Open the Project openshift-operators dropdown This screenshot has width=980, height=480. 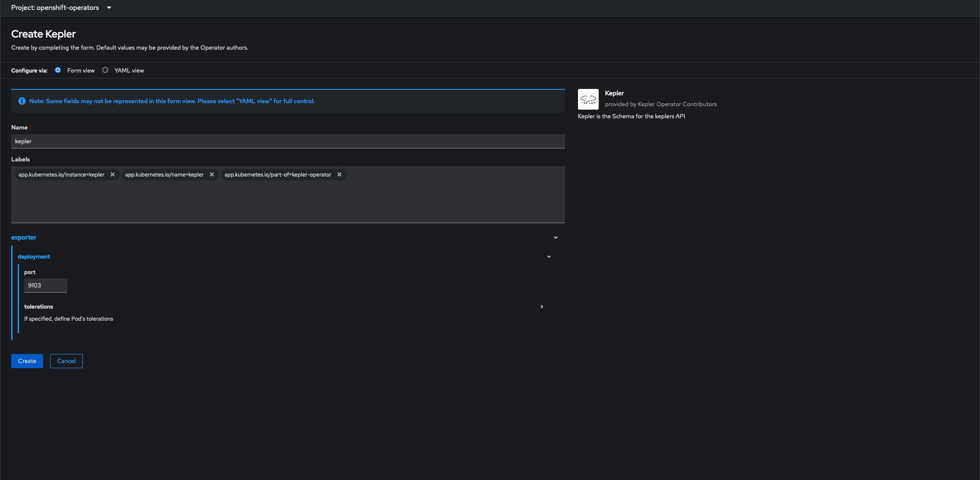coord(61,8)
